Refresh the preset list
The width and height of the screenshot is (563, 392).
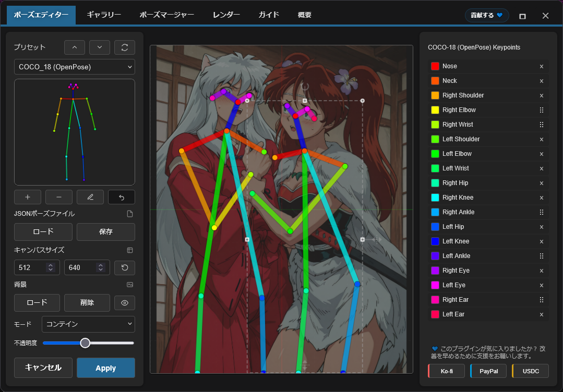(125, 47)
